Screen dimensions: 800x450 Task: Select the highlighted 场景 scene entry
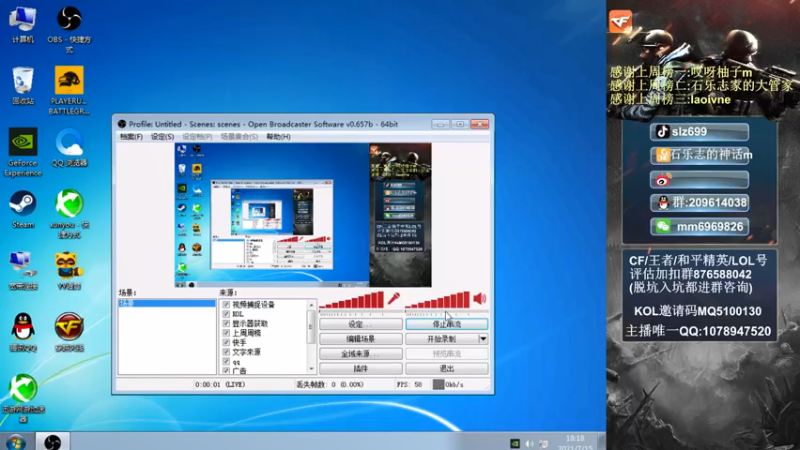(167, 303)
